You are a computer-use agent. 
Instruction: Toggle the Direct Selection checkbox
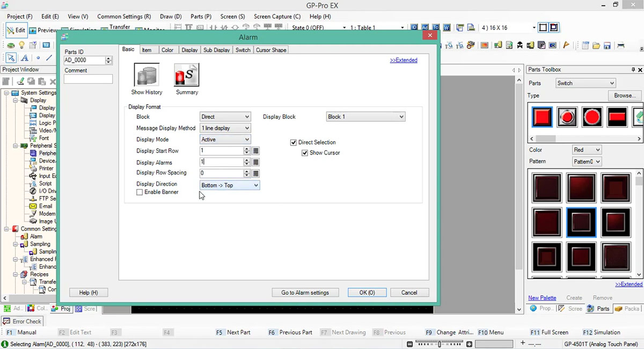(x=294, y=142)
